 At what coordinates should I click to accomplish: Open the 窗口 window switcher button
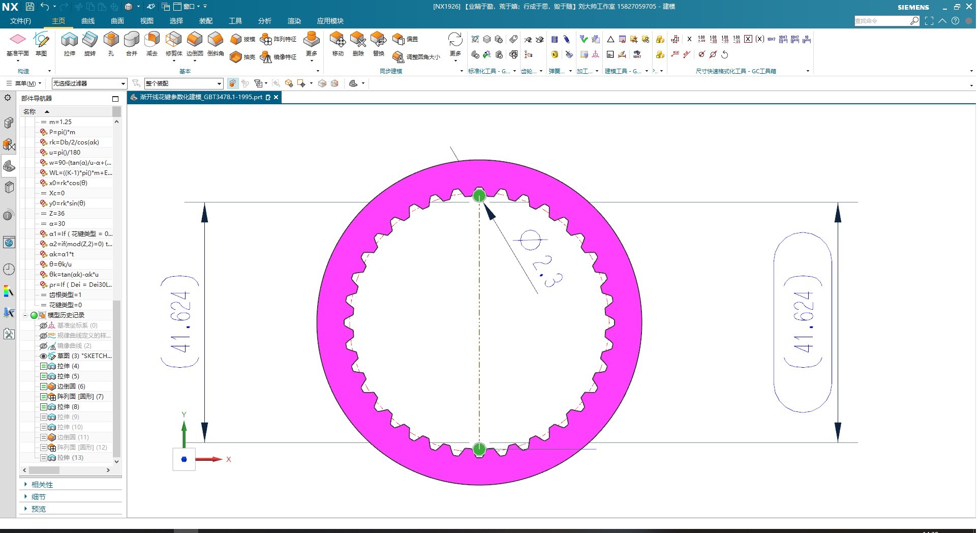[187, 7]
